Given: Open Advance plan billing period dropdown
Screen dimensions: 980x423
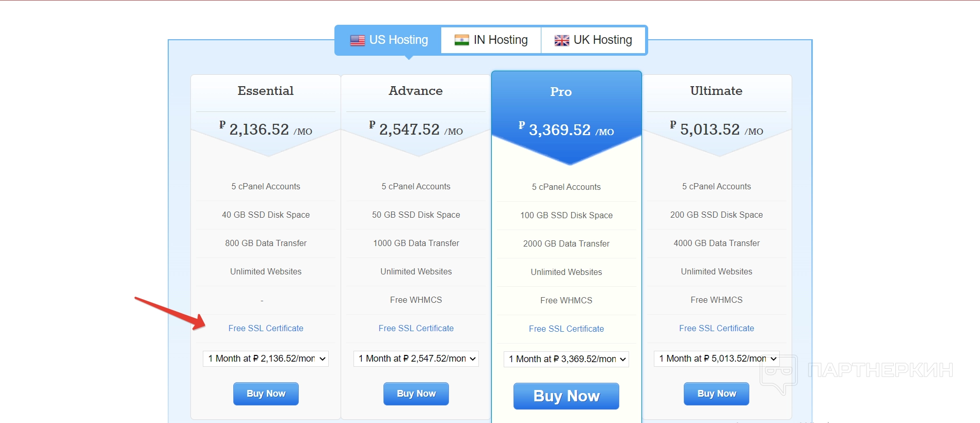Looking at the screenshot, I should [416, 359].
